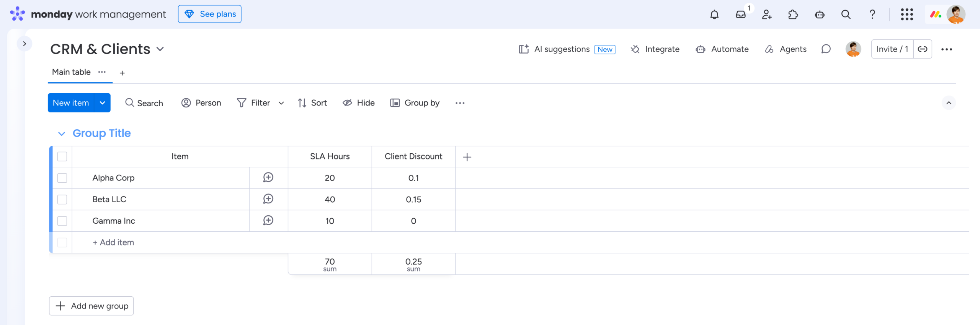Viewport: 980px width, 325px height.
Task: Open the Filter dropdown chevron
Action: coord(281,103)
